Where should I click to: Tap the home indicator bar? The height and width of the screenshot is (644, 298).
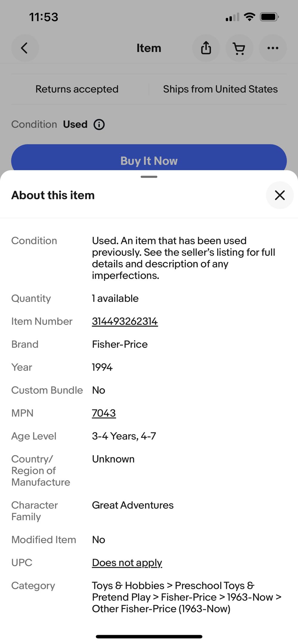click(x=149, y=637)
